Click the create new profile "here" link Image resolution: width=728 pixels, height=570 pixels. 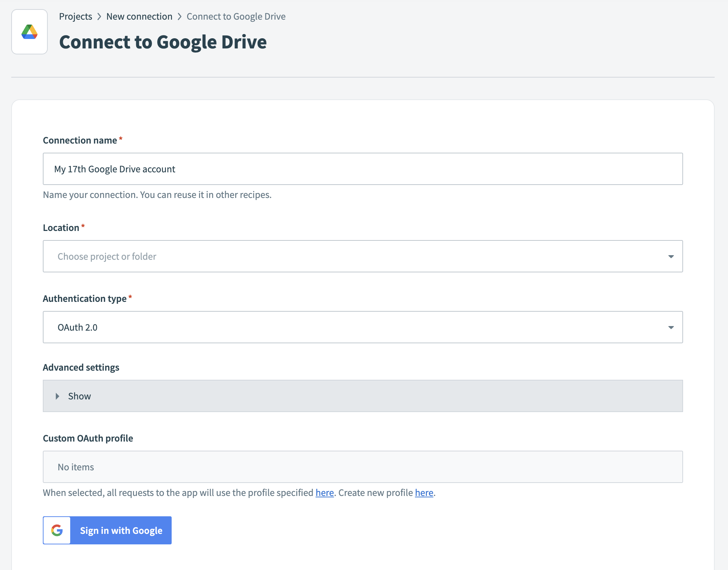point(424,492)
